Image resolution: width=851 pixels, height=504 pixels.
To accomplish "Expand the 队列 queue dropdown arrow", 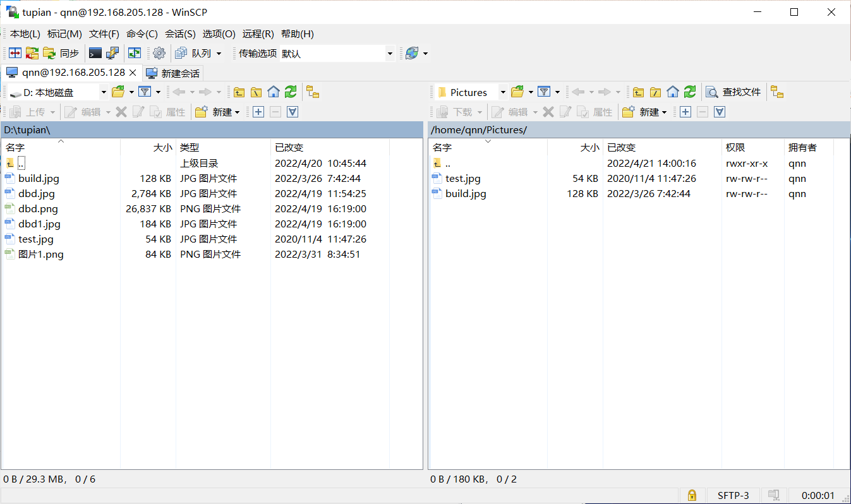I will point(219,54).
